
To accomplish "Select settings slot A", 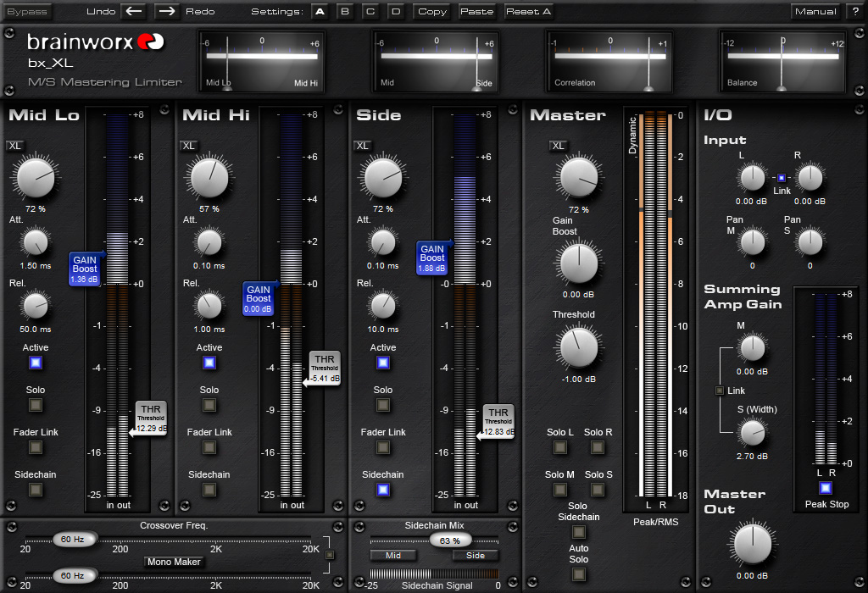I will click(320, 12).
